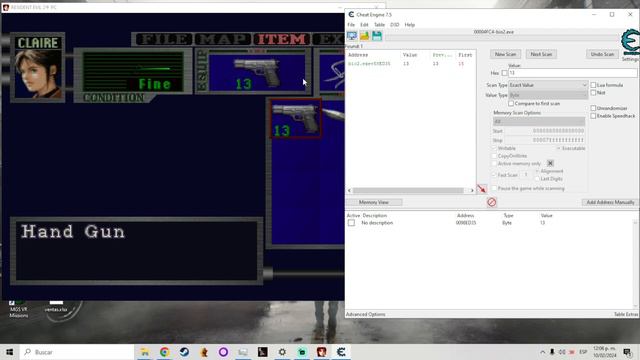Select the found address row in results
The height and width of the screenshot is (360, 640).
(410, 64)
